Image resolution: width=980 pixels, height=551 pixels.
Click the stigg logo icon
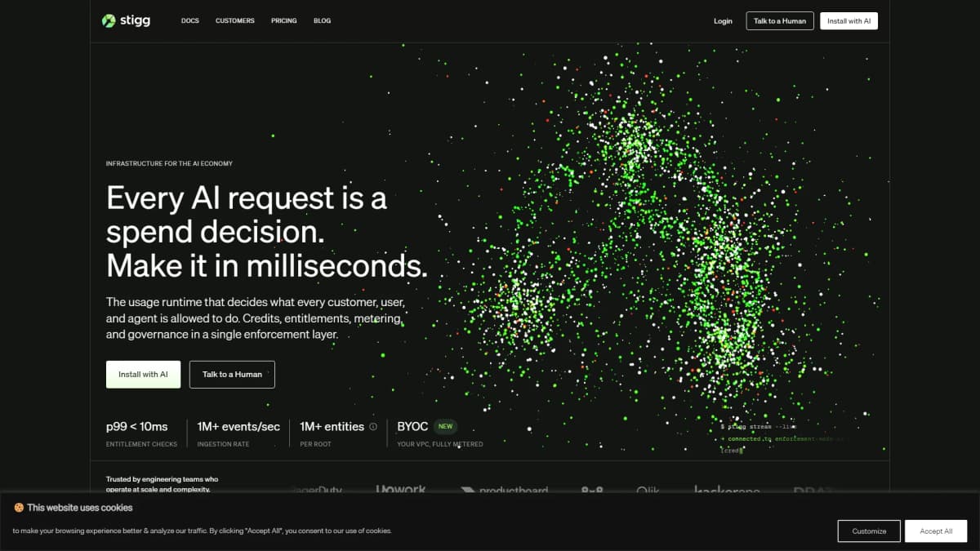[109, 20]
